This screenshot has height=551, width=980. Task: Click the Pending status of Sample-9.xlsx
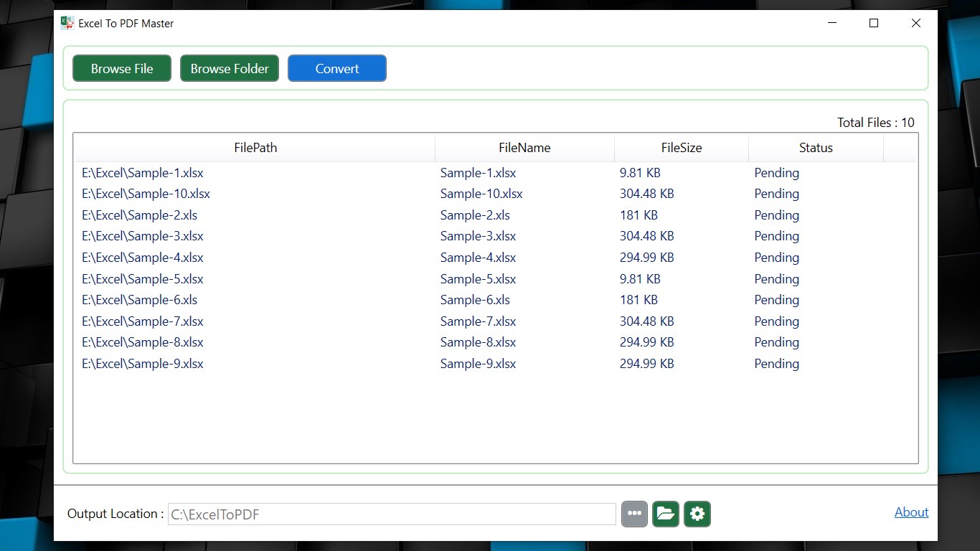point(776,364)
